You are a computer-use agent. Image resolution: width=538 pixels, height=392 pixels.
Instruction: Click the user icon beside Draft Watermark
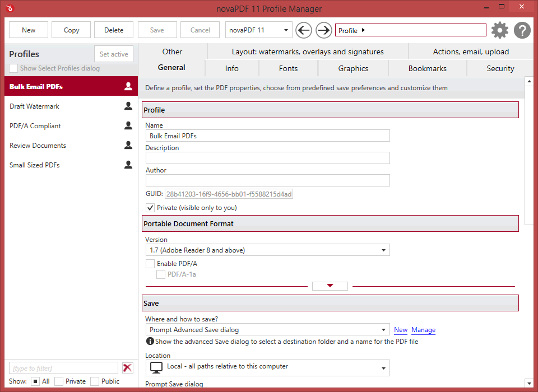[128, 106]
